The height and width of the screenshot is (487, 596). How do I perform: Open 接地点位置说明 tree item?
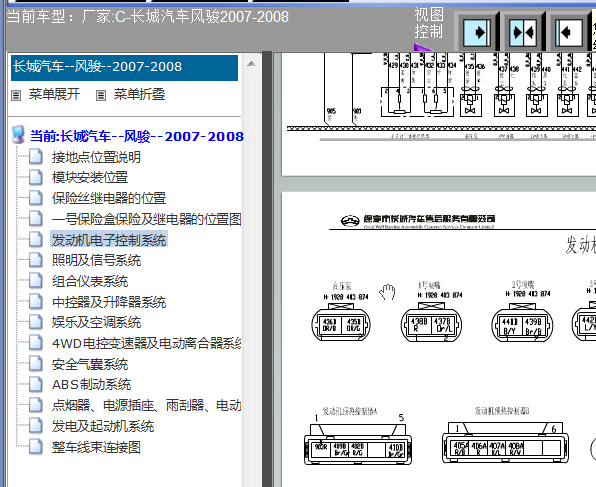pos(96,157)
